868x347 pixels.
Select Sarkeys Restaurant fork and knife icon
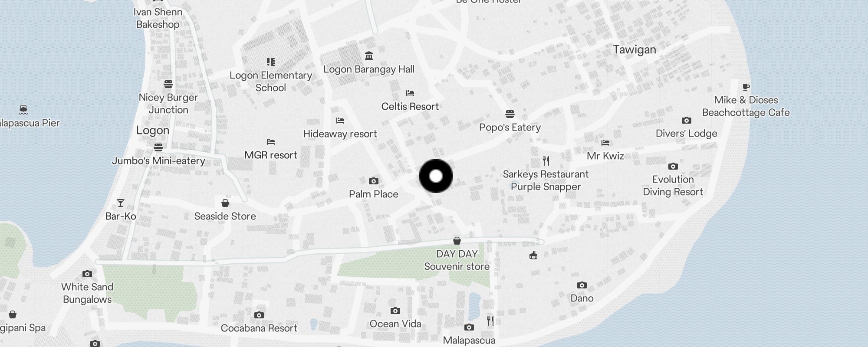546,161
